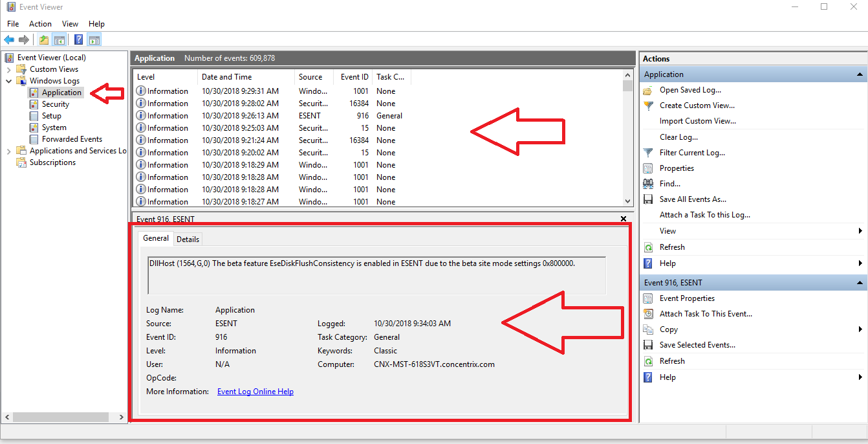Expand Applications and Services Logs node
The height and width of the screenshot is (444, 868).
(8, 151)
